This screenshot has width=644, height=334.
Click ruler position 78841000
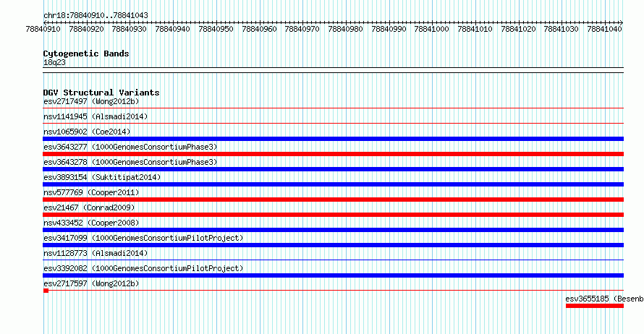432,29
